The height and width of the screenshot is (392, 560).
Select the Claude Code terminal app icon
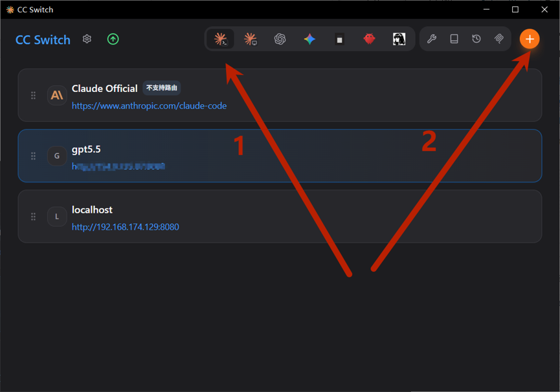pyautogui.click(x=220, y=39)
